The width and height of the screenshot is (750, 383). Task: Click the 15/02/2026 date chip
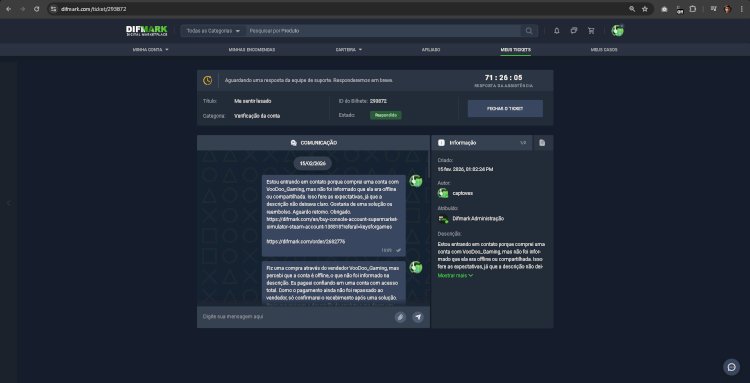pyautogui.click(x=313, y=164)
